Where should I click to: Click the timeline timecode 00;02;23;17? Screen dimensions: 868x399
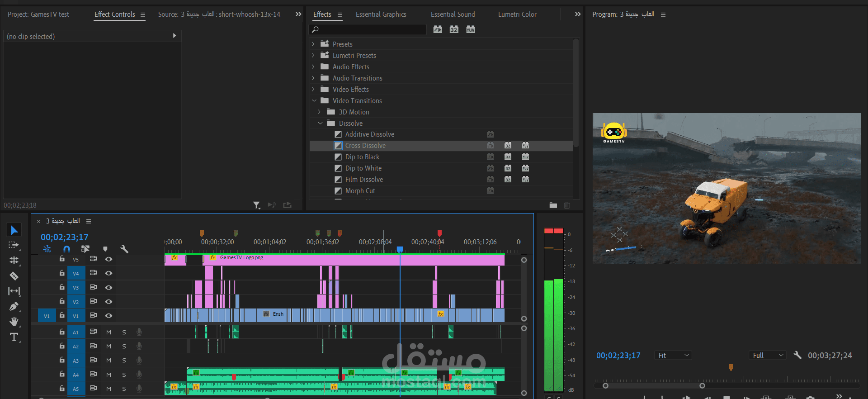coord(65,237)
